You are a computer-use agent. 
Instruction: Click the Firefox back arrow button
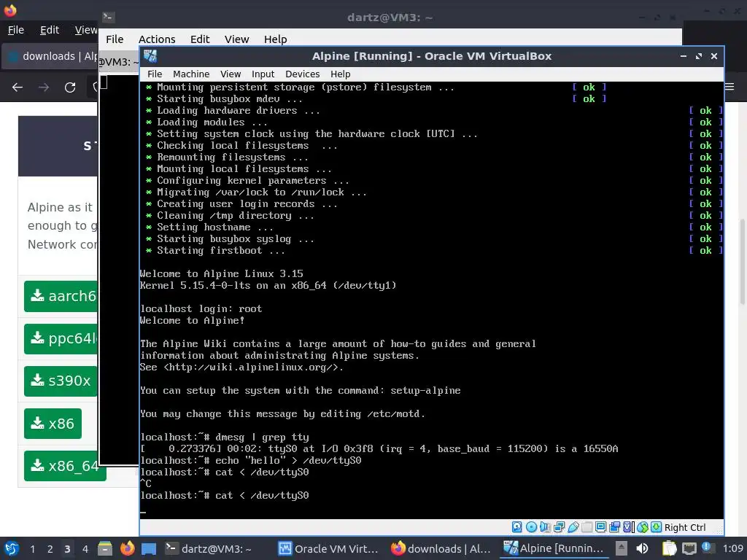[18, 87]
